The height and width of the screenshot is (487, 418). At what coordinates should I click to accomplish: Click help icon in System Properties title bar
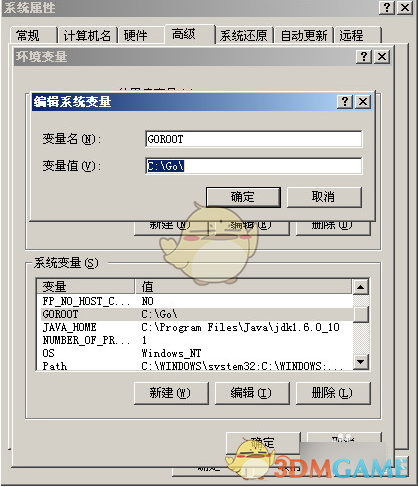pos(387,7)
